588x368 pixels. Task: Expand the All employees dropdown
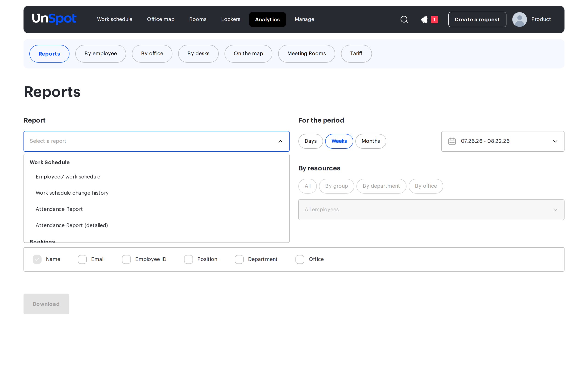431,210
